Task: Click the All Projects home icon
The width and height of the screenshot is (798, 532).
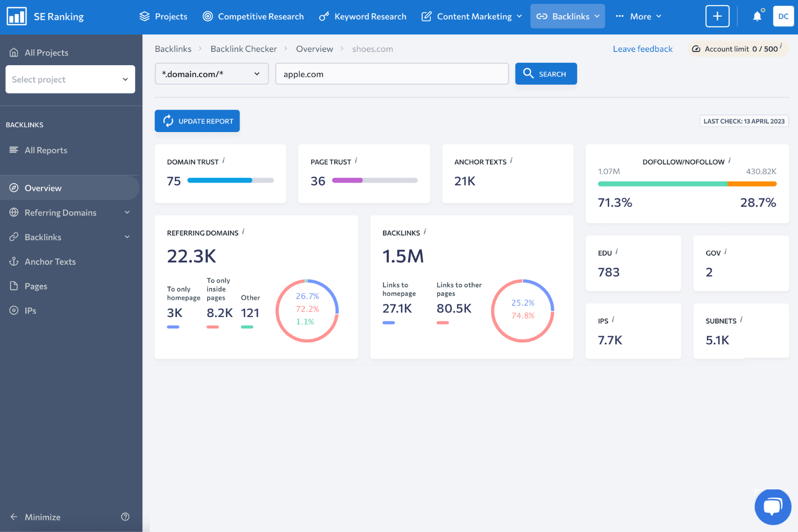Action: [x=14, y=52]
